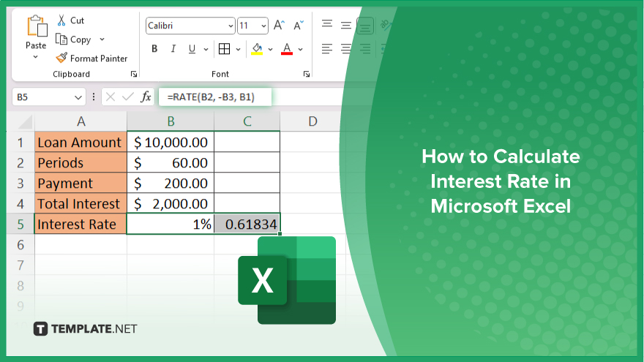Image resolution: width=644 pixels, height=362 pixels.
Task: Click the Borders icon
Action: [224, 49]
